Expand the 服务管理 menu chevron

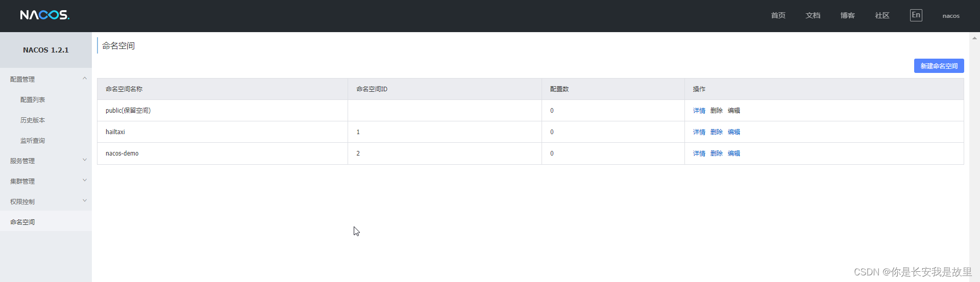pos(85,160)
